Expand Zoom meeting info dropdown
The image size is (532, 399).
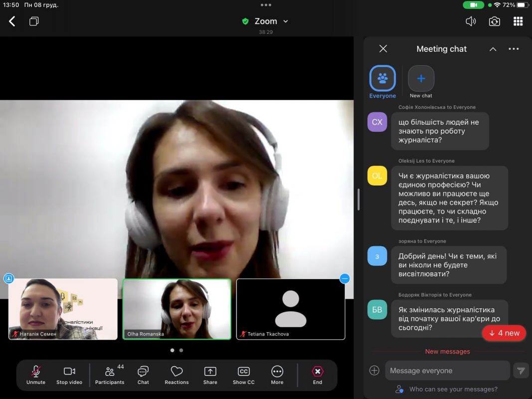point(286,21)
